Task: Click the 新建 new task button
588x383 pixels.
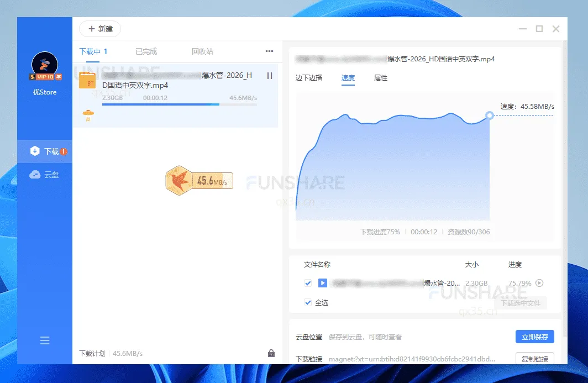Action: pos(100,29)
